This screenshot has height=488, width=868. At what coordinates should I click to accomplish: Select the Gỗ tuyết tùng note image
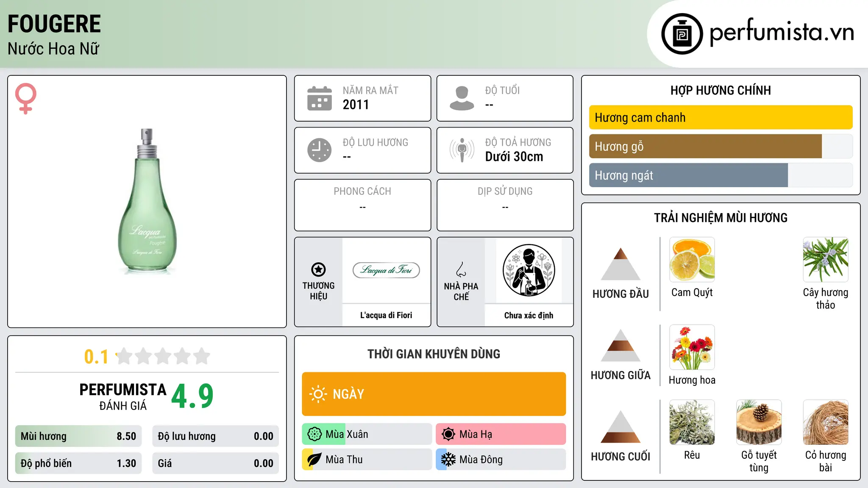point(759,422)
